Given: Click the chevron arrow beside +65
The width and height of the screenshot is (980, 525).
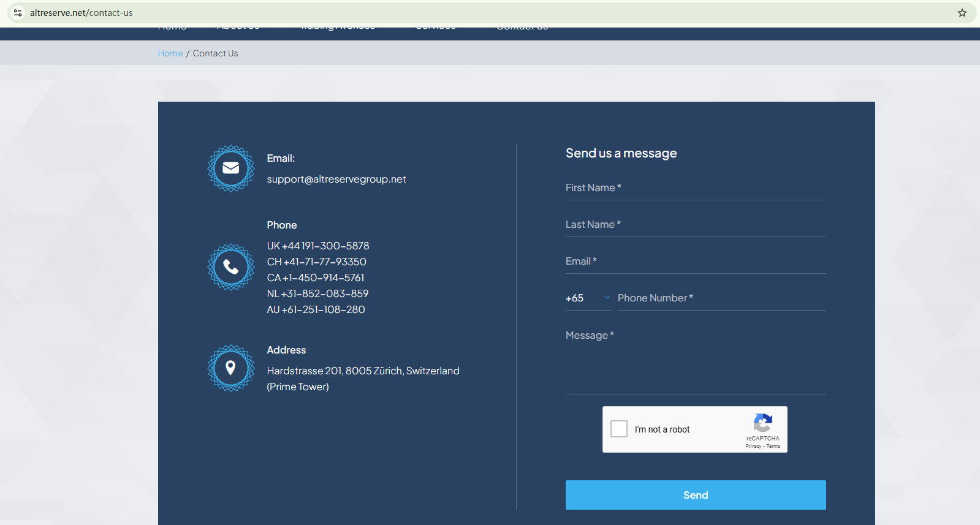Looking at the screenshot, I should click(x=607, y=298).
